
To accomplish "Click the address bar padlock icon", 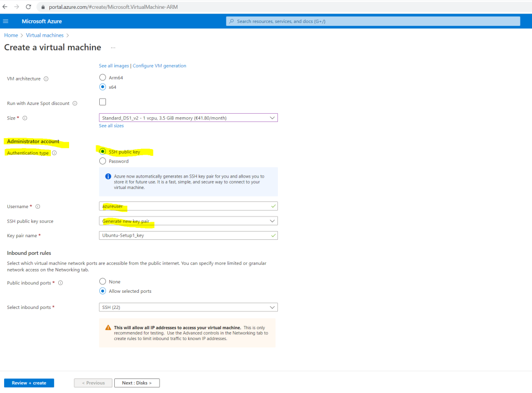I will 43,7.
